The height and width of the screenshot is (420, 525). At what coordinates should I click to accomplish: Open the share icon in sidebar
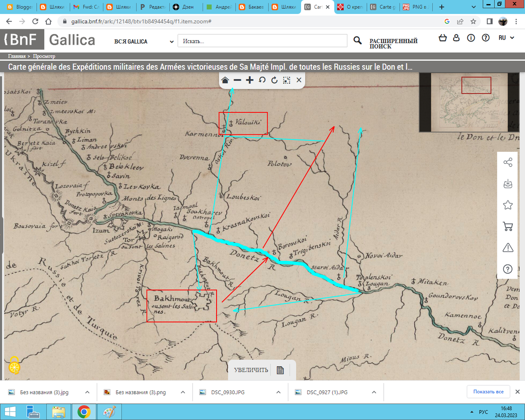(x=508, y=163)
